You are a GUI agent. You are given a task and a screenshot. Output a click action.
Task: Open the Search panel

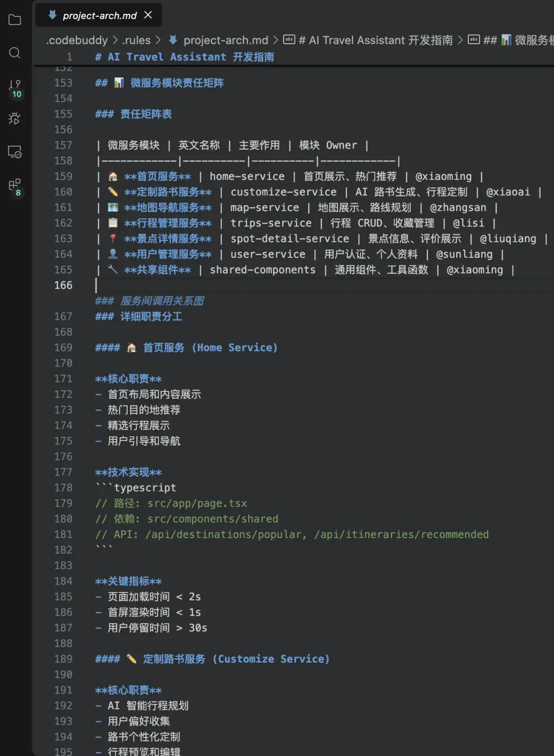[x=14, y=53]
